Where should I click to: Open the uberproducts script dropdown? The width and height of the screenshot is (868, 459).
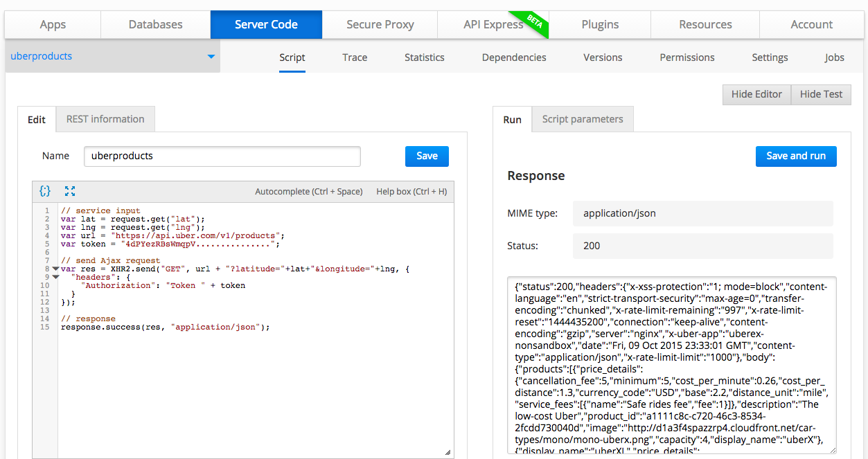coord(211,57)
